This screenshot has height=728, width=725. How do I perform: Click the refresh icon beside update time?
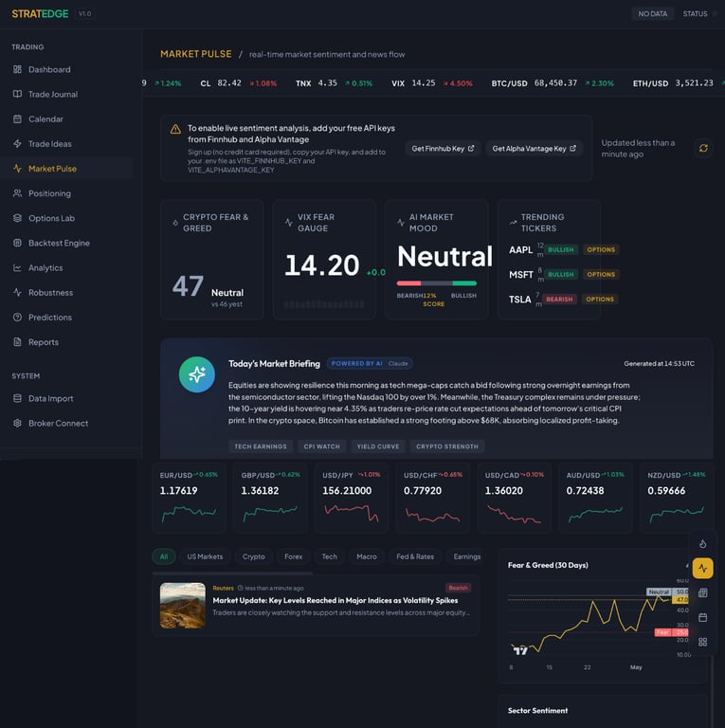coord(703,148)
